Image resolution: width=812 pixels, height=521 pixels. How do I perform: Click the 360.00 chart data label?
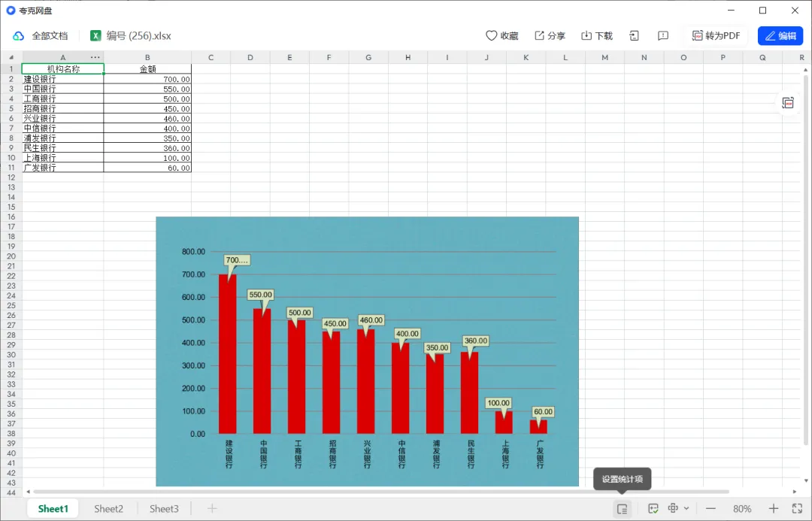click(x=475, y=341)
